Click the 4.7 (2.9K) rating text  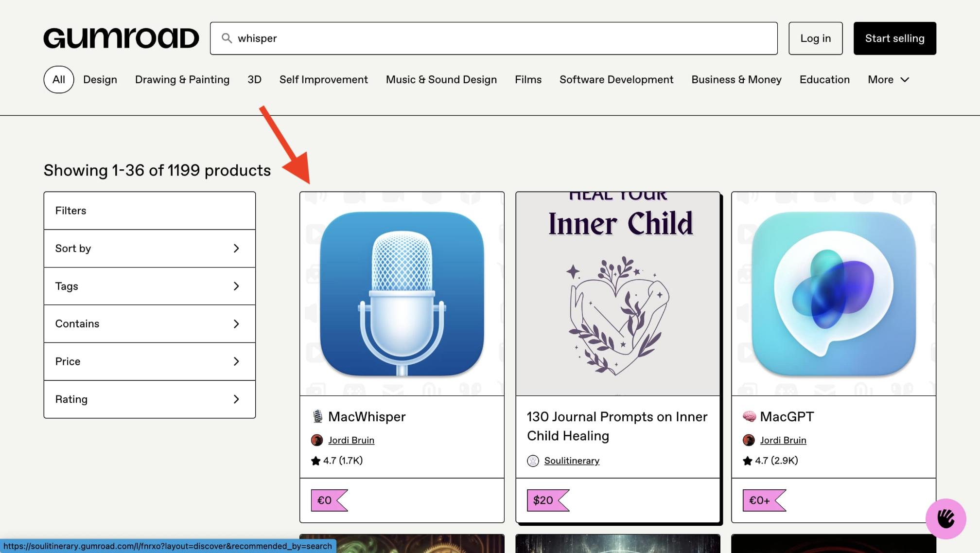776,461
